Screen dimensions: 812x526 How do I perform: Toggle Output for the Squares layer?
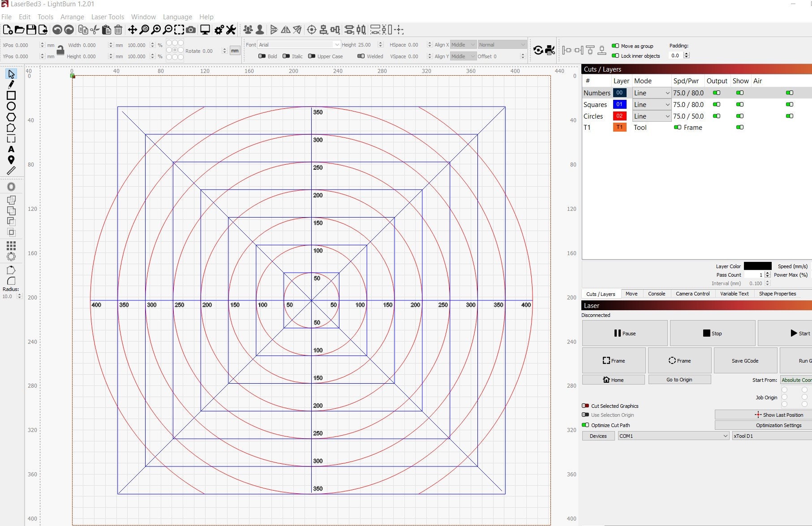pos(717,104)
